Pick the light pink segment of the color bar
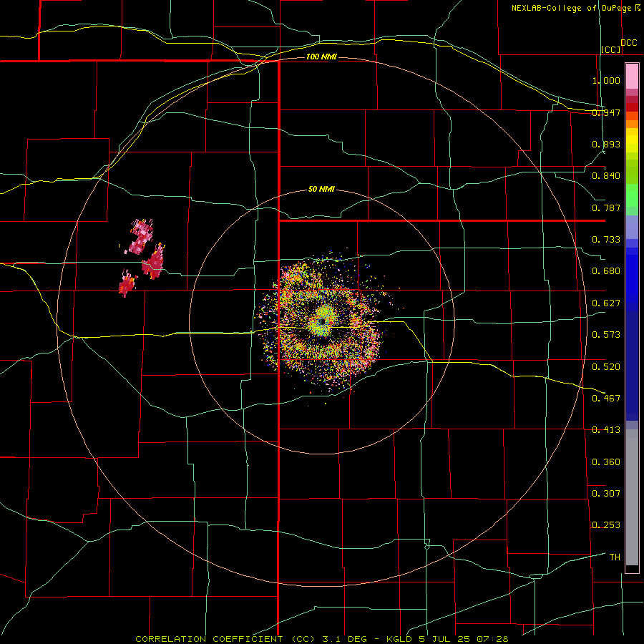644x644 pixels. tap(632, 76)
